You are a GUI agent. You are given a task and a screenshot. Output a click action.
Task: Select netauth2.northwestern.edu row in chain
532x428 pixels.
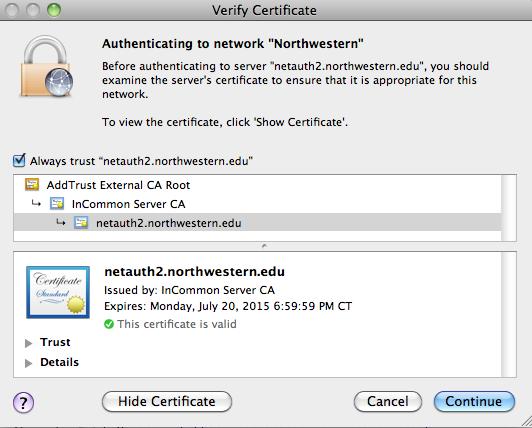coord(258,223)
